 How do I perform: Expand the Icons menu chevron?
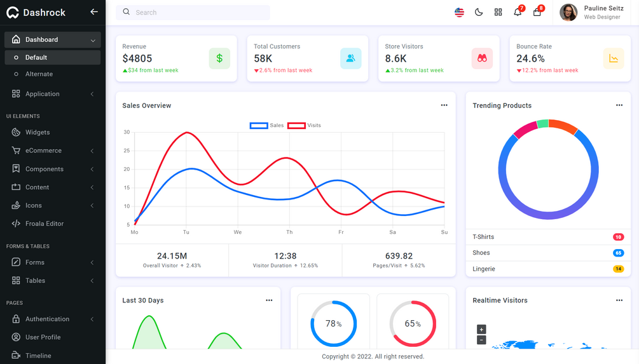92,206
